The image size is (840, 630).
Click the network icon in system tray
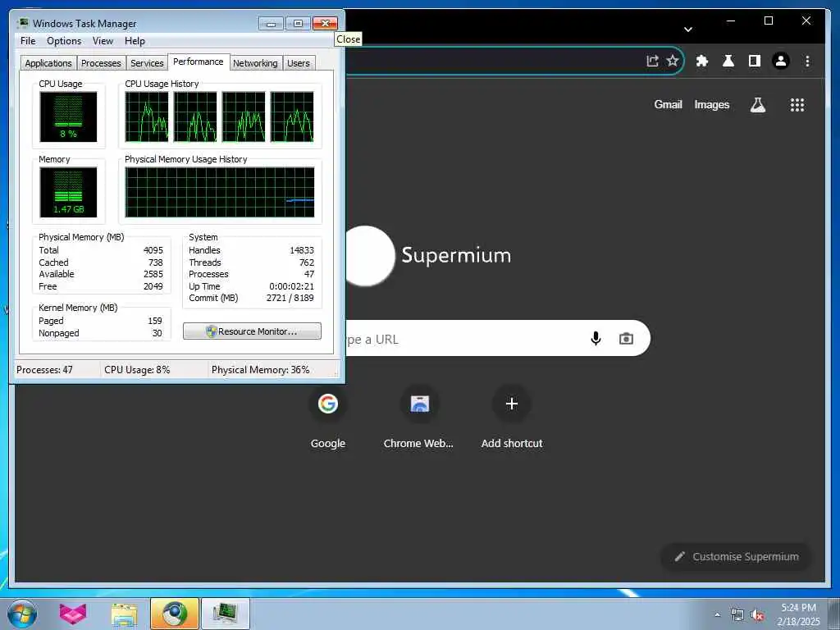coord(737,615)
